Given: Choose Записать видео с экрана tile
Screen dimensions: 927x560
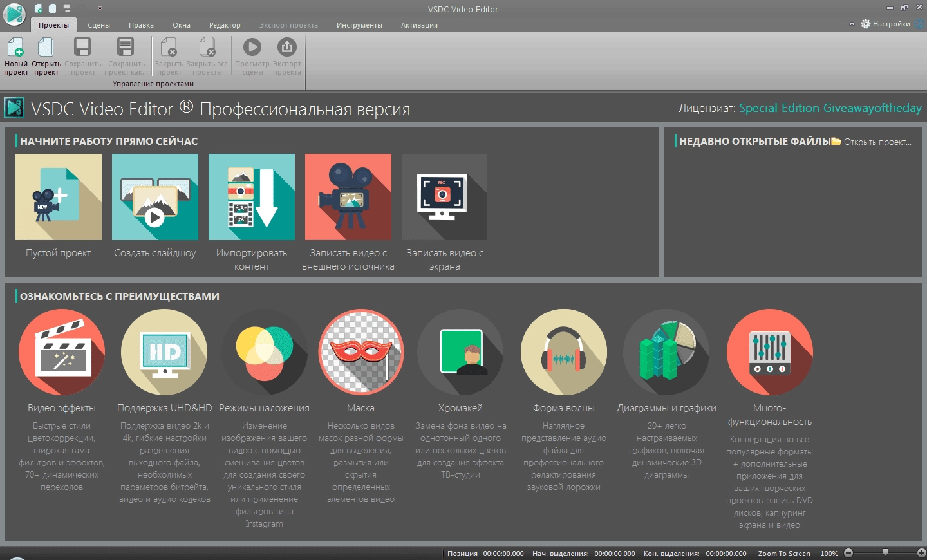Looking at the screenshot, I should (444, 197).
